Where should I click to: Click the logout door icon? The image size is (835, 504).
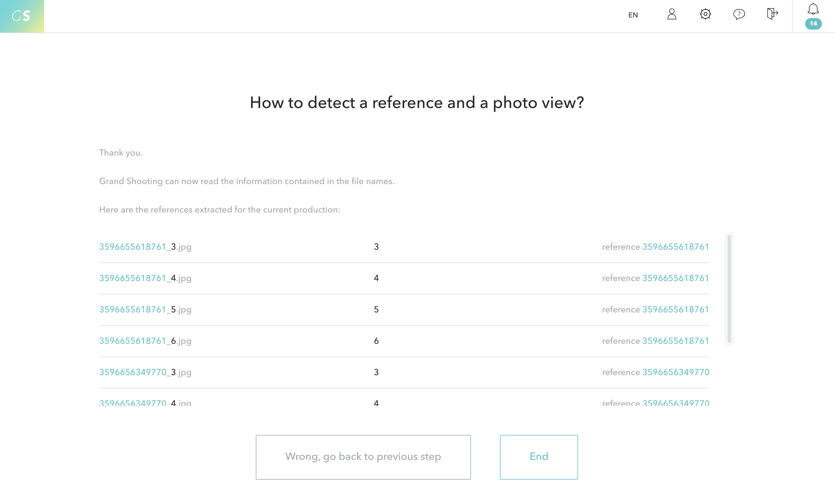[772, 14]
